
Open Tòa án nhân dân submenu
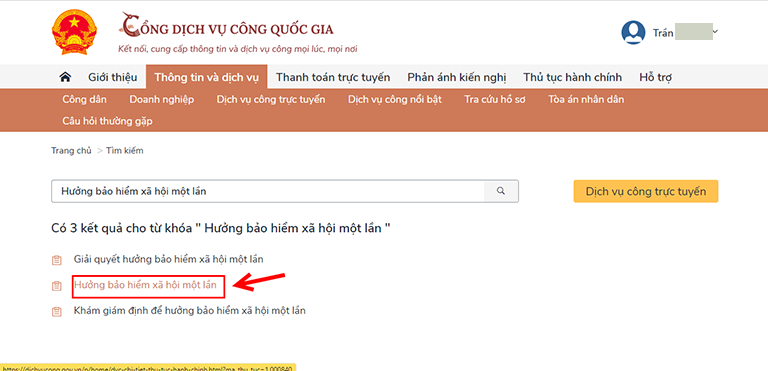(586, 99)
